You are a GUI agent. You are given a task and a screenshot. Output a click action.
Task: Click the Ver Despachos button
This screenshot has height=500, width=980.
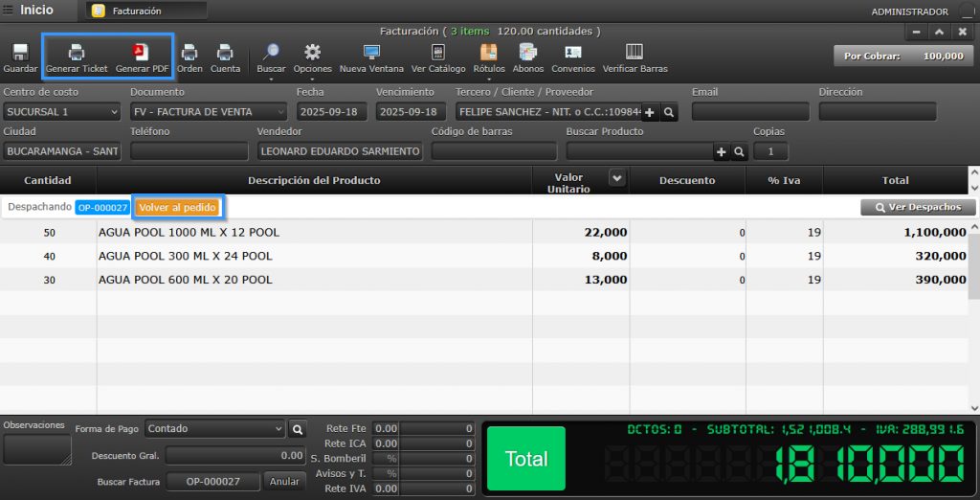click(918, 207)
